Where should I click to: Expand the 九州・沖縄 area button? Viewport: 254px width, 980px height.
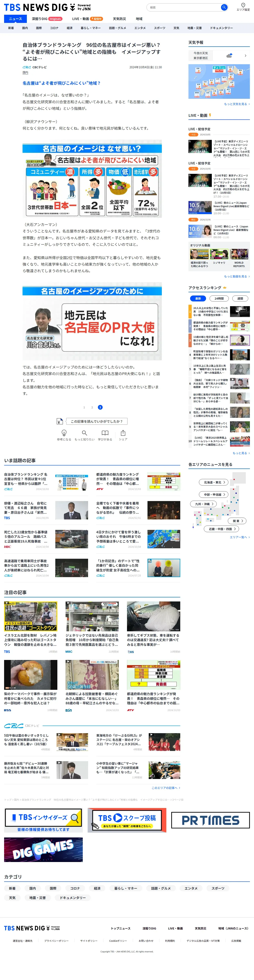click(203, 504)
